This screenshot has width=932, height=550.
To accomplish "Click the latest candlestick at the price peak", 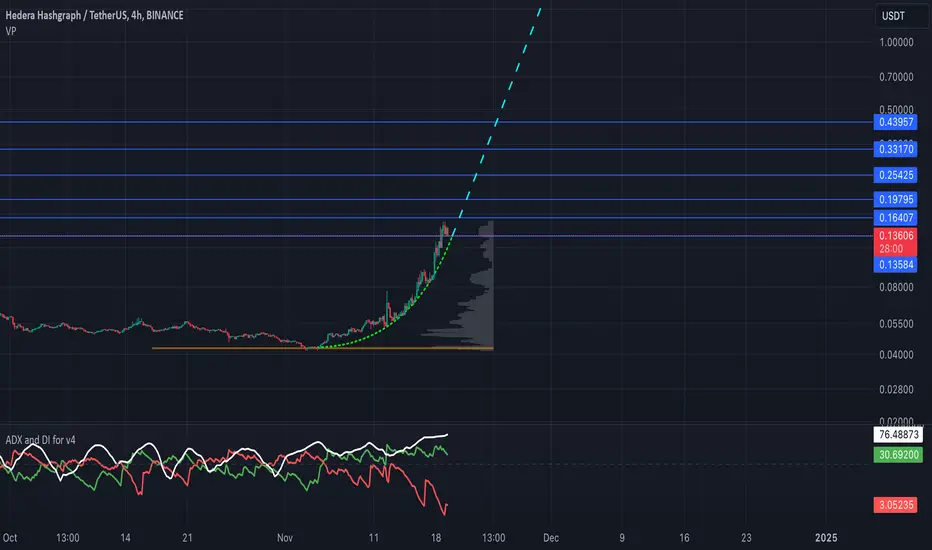I will click(x=446, y=232).
